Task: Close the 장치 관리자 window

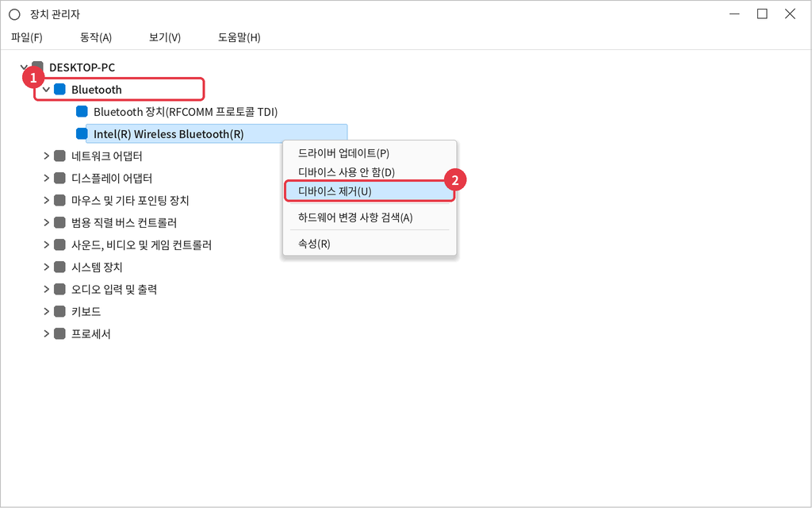Action: pos(791,14)
